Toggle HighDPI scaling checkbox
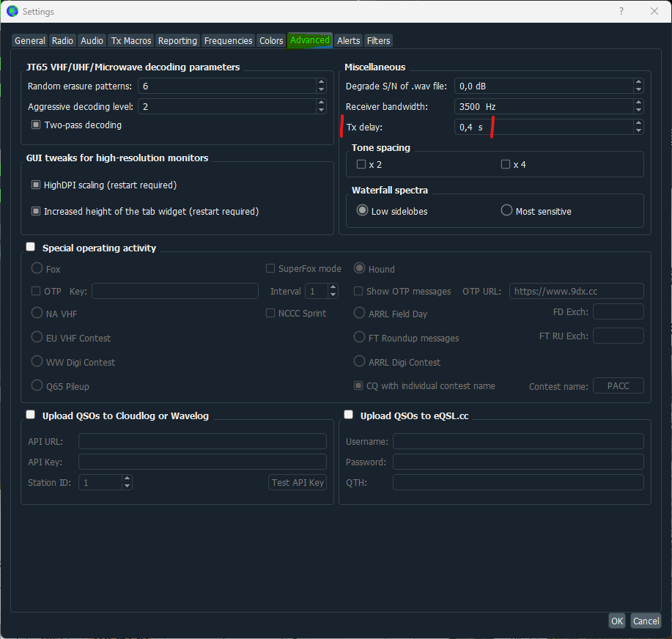The image size is (672, 639). pos(36,185)
